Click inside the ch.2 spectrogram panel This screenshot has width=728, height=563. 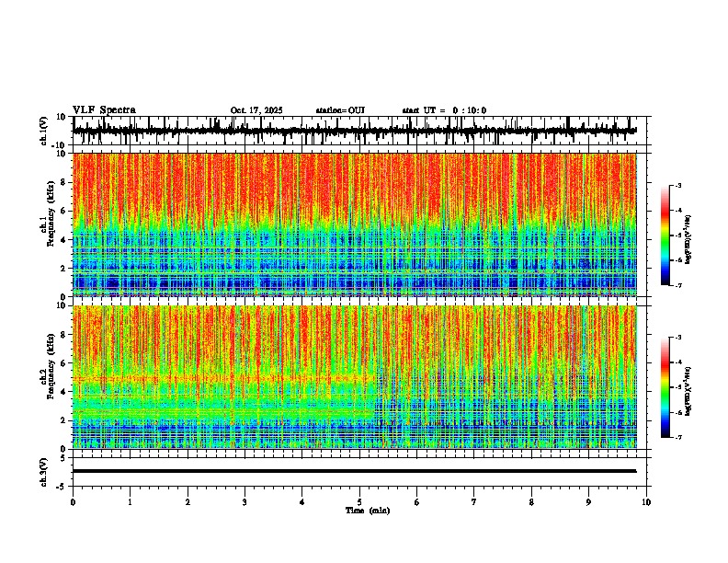355,377
